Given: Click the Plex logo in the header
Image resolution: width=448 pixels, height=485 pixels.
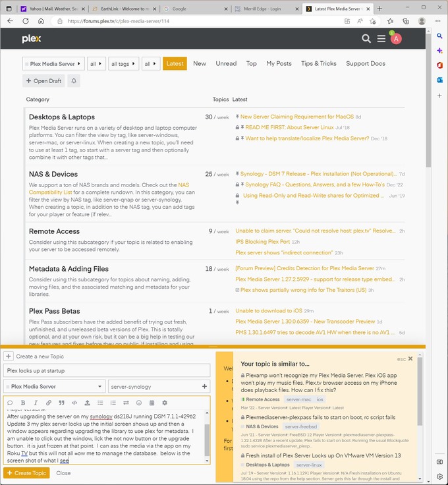Looking at the screenshot, I should (x=32, y=39).
